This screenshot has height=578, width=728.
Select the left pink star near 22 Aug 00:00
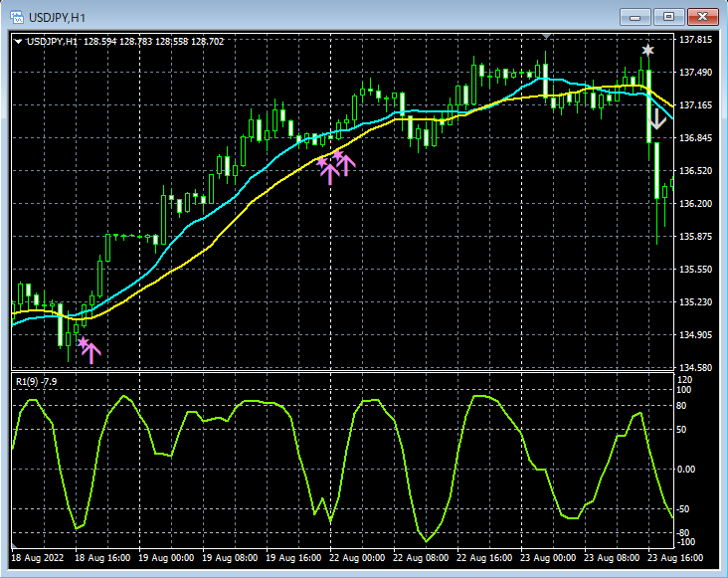pos(321,162)
